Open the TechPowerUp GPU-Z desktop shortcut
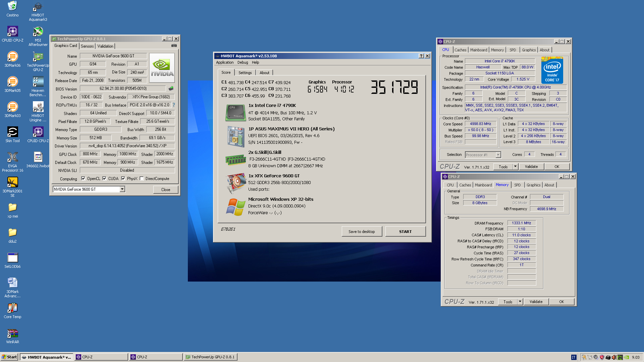This screenshot has width=644, height=362. tap(38, 61)
